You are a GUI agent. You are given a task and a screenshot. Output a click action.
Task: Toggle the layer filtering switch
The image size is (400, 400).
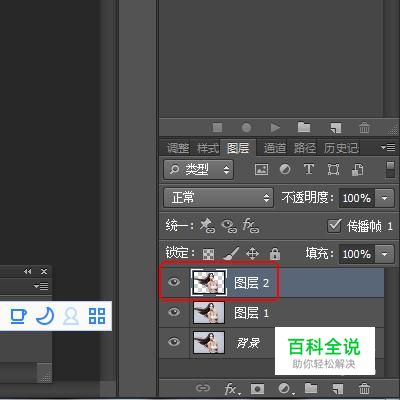(x=390, y=170)
